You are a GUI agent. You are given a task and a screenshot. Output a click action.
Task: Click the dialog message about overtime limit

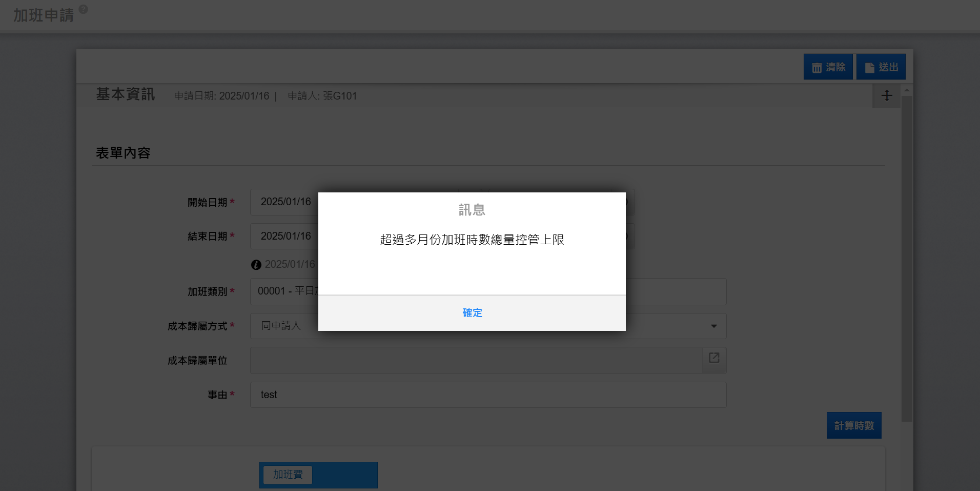[472, 240]
